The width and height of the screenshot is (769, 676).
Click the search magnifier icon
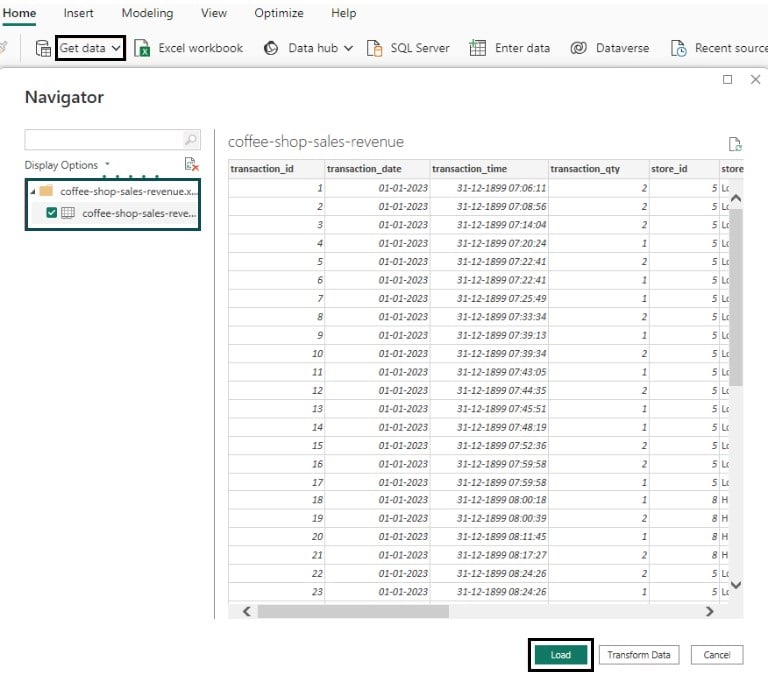point(191,140)
